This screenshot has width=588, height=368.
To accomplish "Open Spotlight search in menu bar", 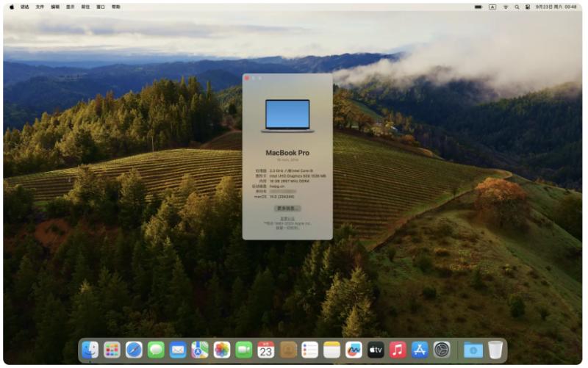I will tap(517, 7).
